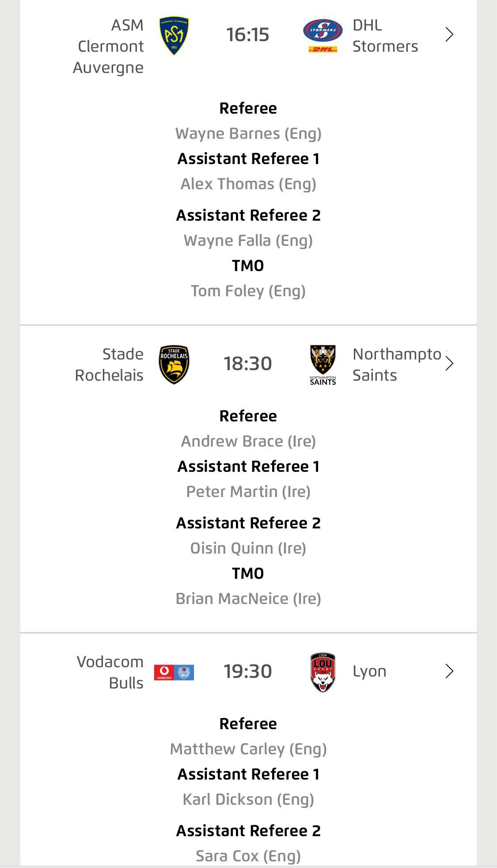Tap the Lyon team name

point(369,672)
